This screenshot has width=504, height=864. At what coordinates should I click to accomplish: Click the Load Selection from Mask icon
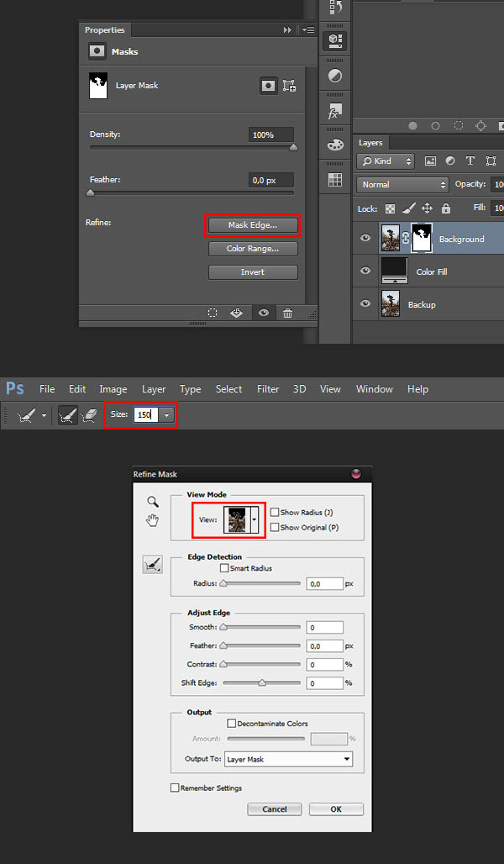pos(213,313)
